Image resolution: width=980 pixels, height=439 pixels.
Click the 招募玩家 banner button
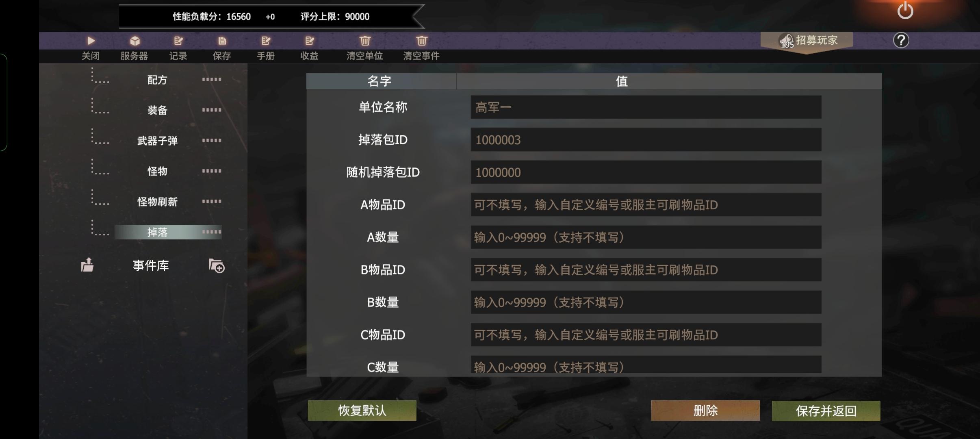[x=807, y=41]
